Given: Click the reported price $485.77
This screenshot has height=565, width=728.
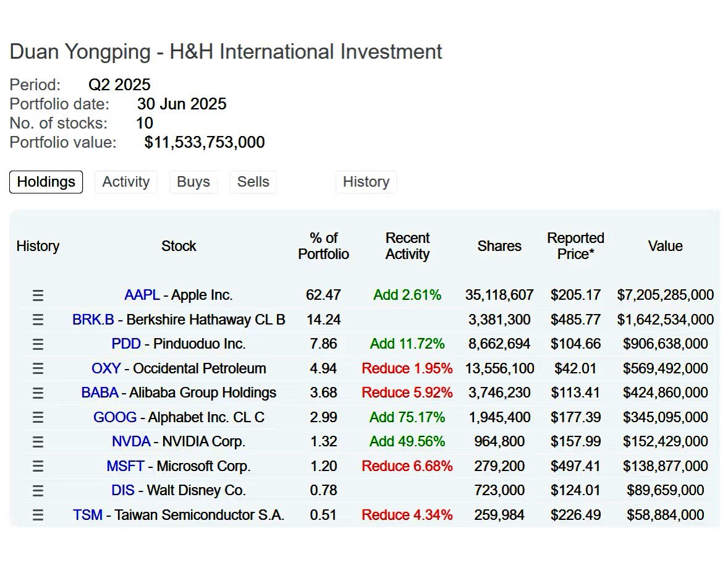Looking at the screenshot, I should tap(575, 320).
